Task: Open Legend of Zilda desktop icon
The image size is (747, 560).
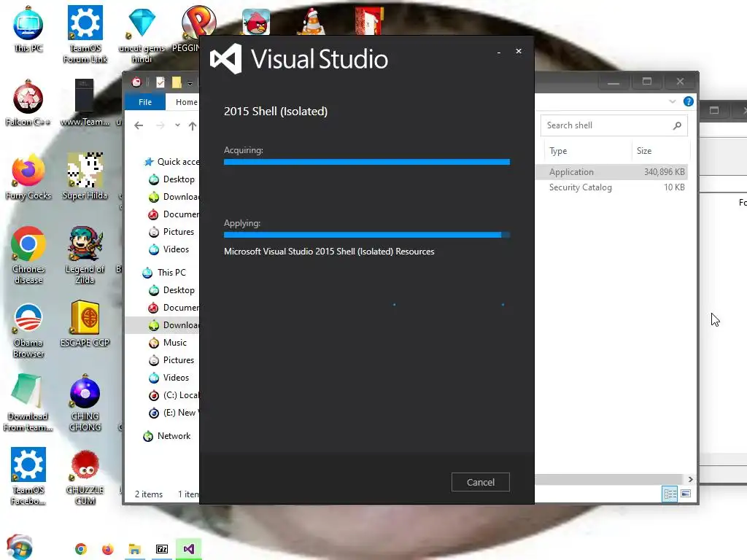Action: tap(85, 256)
